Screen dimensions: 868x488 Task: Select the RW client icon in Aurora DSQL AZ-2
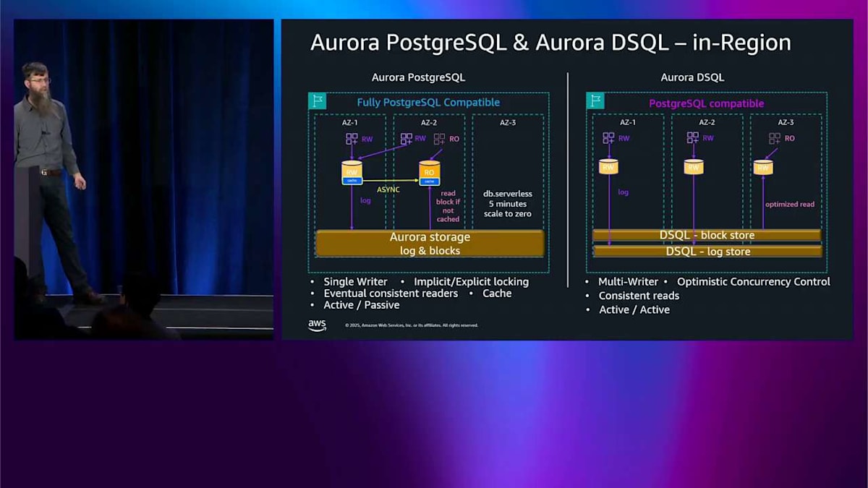pos(693,138)
